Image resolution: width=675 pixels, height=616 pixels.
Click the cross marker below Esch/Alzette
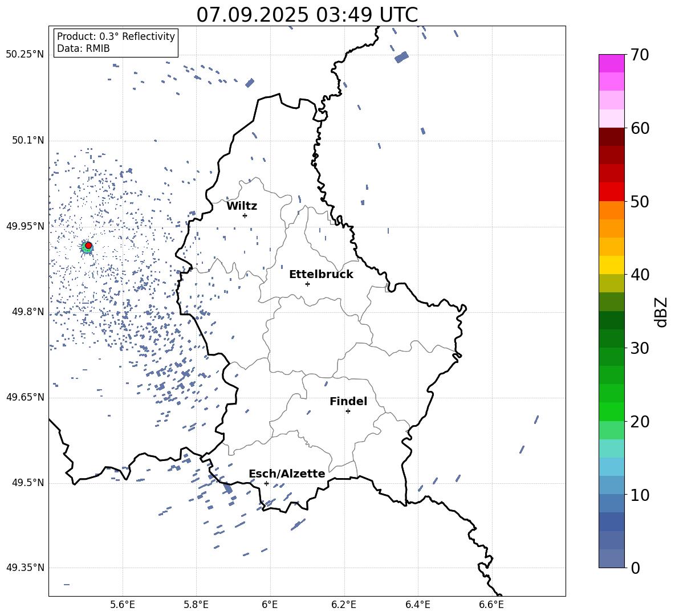266,483
